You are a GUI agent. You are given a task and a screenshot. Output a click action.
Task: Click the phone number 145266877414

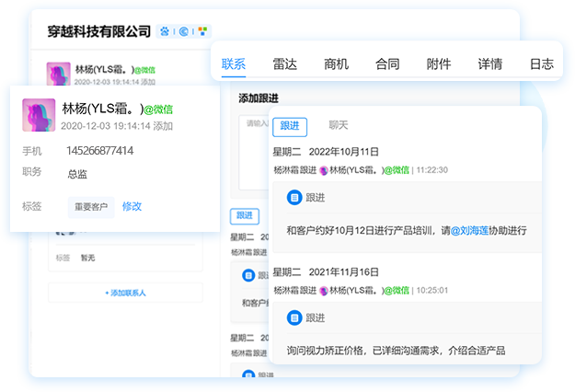tap(99, 151)
